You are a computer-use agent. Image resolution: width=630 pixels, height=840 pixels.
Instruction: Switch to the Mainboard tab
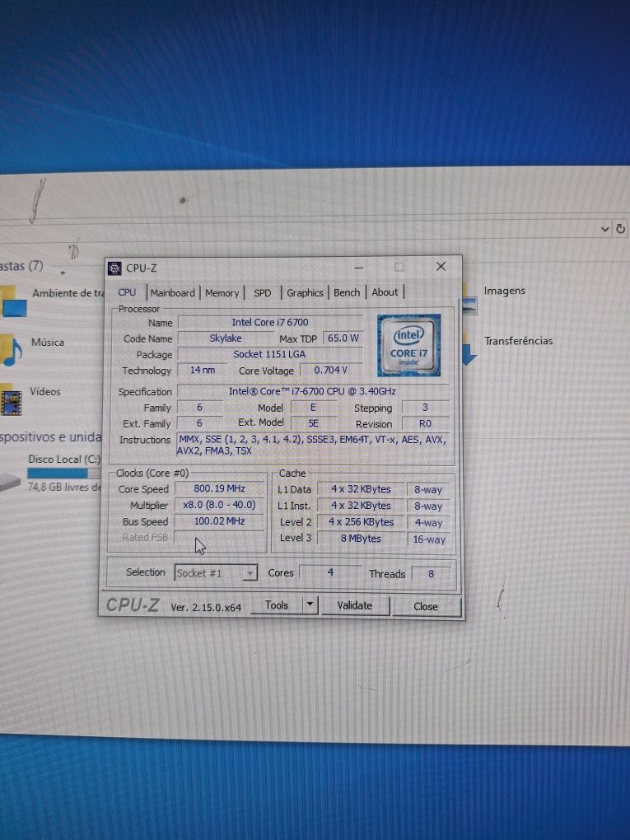[x=172, y=292]
